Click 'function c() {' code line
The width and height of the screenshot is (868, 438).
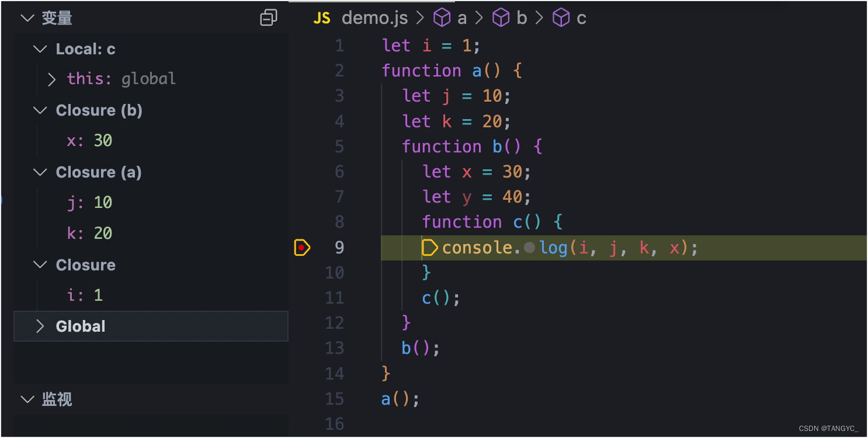pos(492,222)
